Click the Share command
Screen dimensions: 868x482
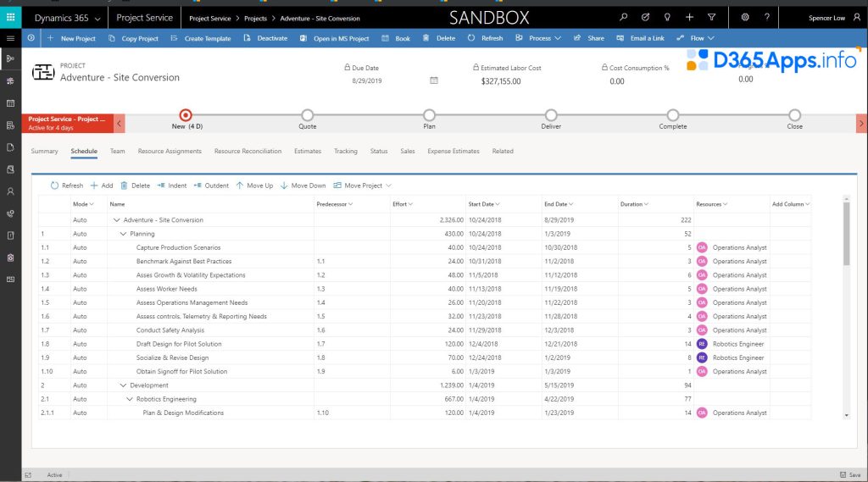pyautogui.click(x=589, y=38)
